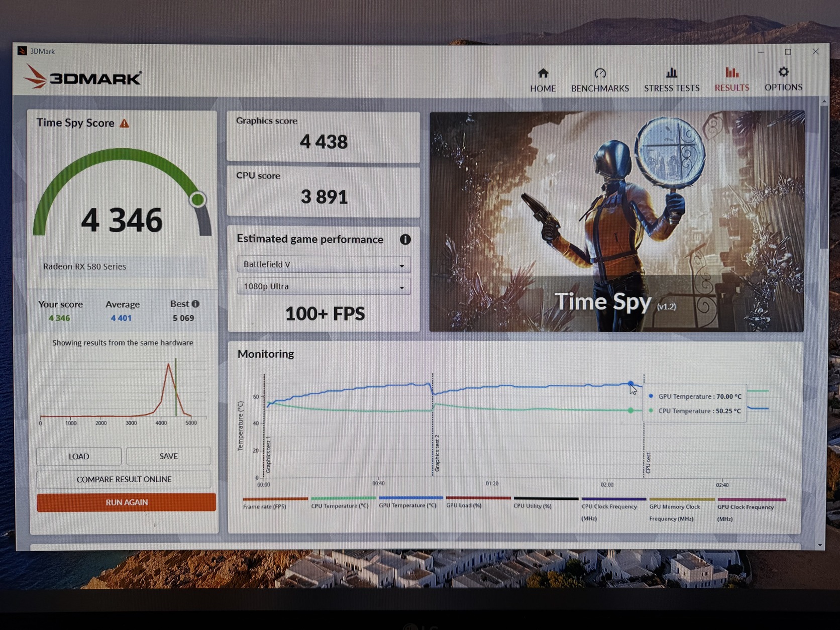Toggle the GPU Clock Frequency (MHz) legend series

751,510
